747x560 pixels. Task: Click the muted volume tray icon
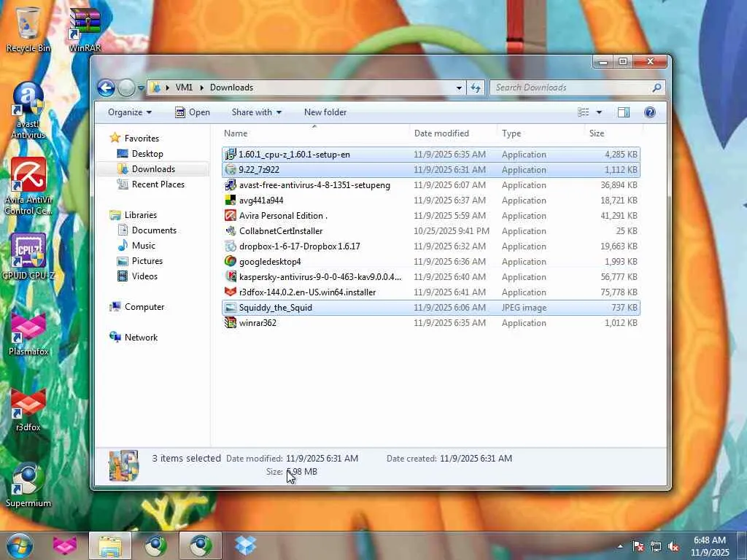[x=673, y=546]
